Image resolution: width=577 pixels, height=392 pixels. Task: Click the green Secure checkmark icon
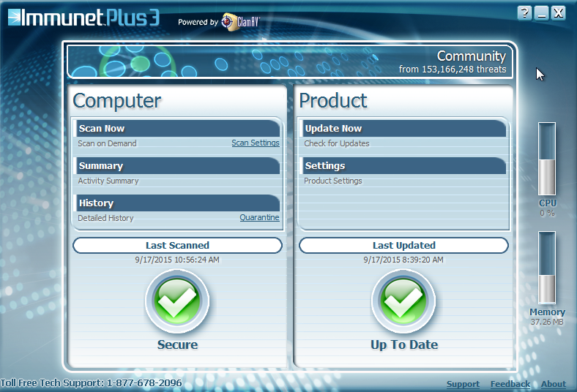(x=177, y=301)
